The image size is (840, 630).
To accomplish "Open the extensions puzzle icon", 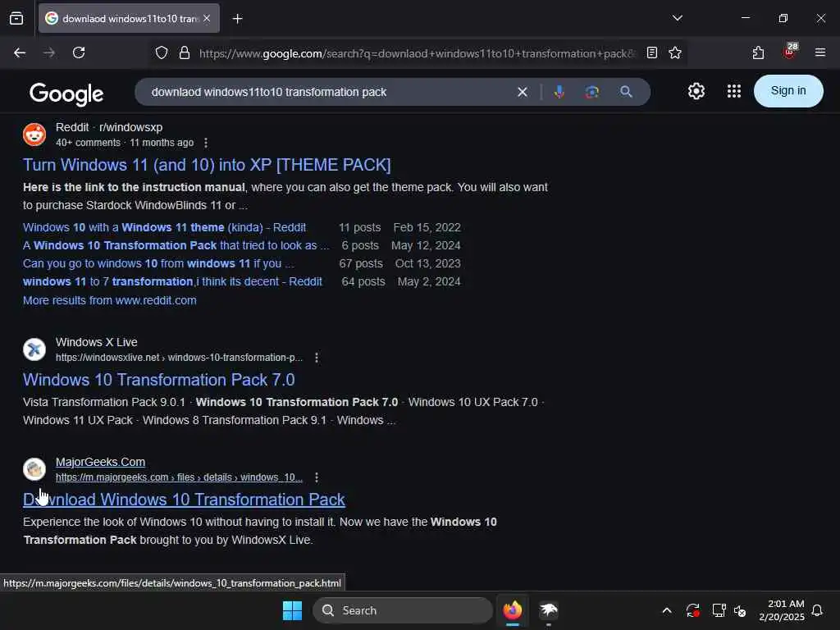I will [x=758, y=52].
